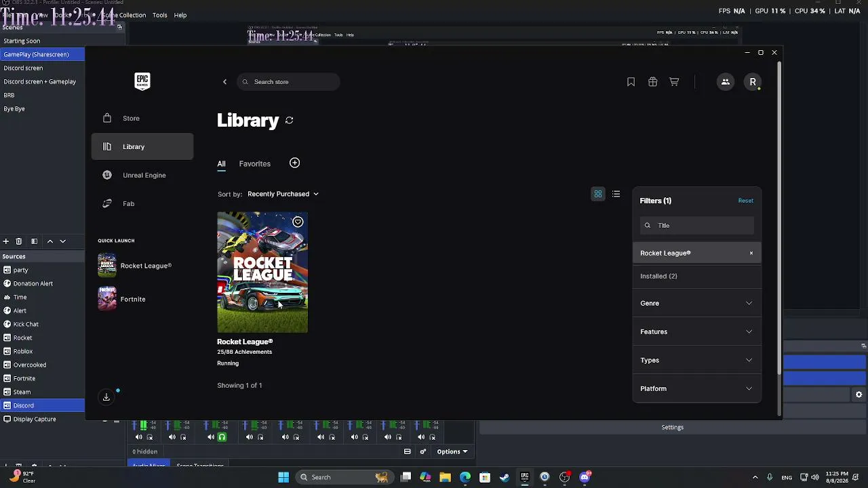This screenshot has height=488, width=868.
Task: Toggle the active green headphone monitoring button
Action: point(222,437)
